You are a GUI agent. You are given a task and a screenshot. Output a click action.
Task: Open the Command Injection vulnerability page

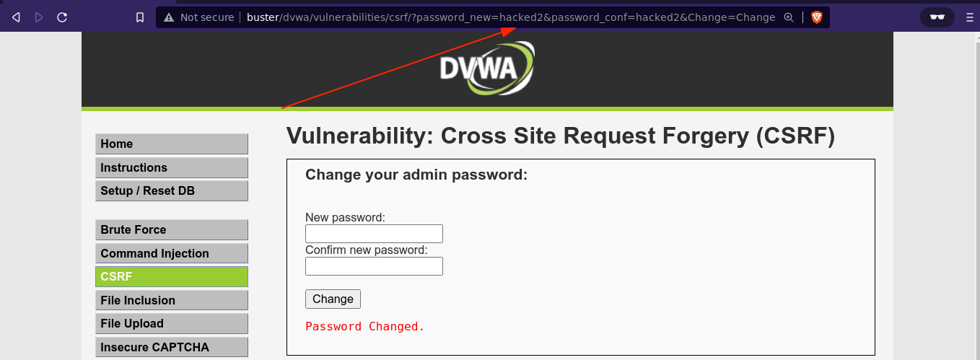[x=171, y=254]
